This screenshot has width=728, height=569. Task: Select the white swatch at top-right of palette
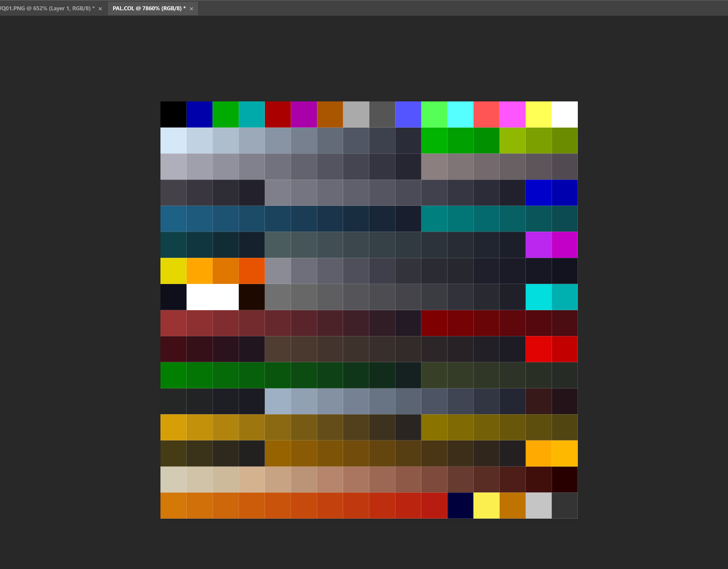coord(564,114)
